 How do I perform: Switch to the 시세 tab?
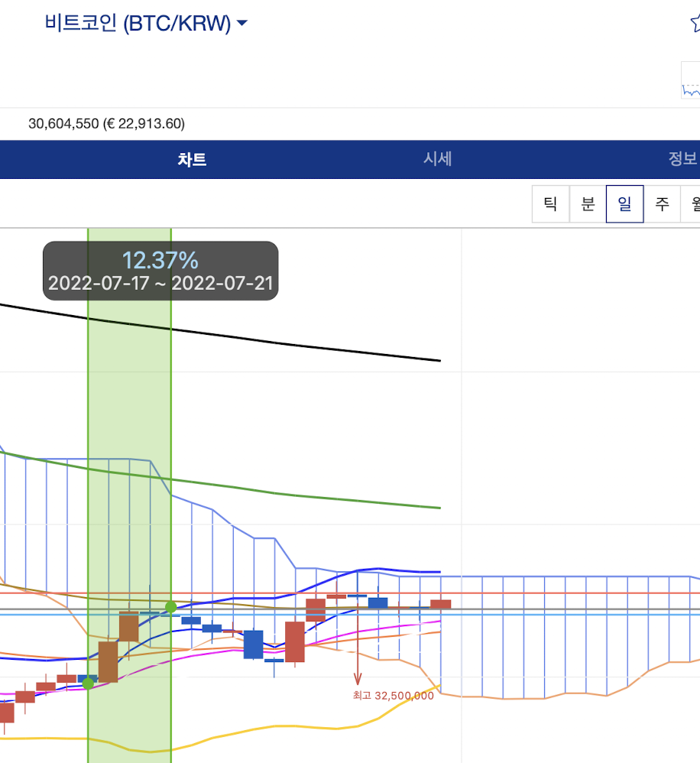[437, 159]
